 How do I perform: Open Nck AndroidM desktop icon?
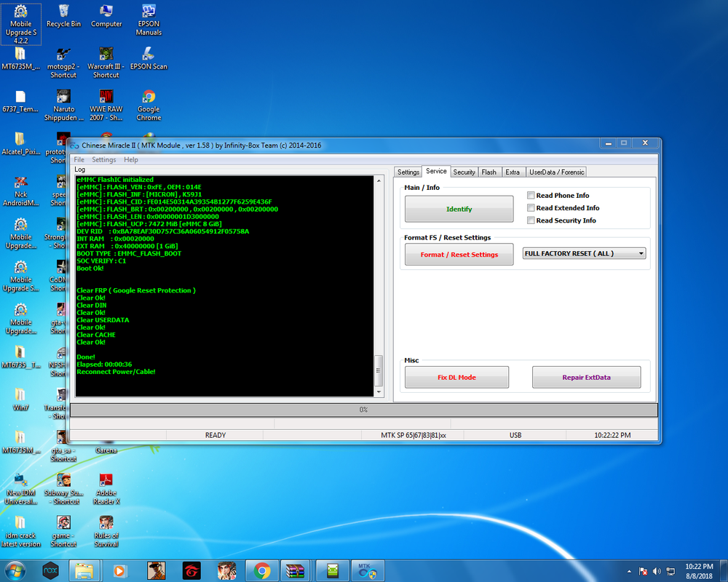coord(20,191)
